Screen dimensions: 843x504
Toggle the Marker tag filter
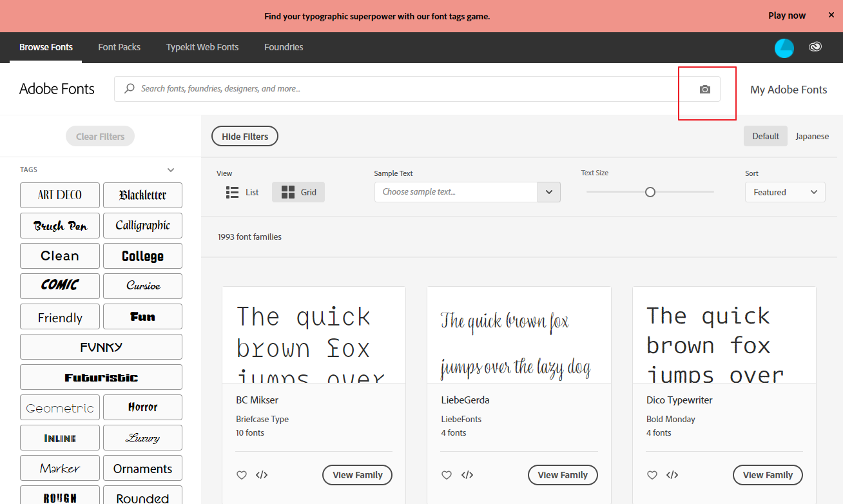[x=60, y=468]
